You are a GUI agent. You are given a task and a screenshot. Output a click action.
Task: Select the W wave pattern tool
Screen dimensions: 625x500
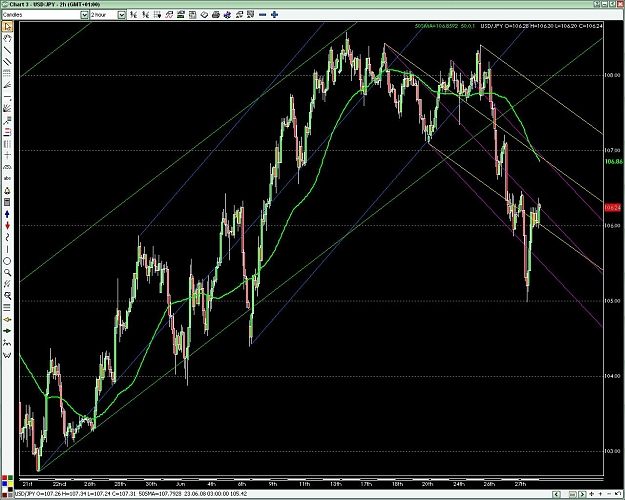click(7, 355)
